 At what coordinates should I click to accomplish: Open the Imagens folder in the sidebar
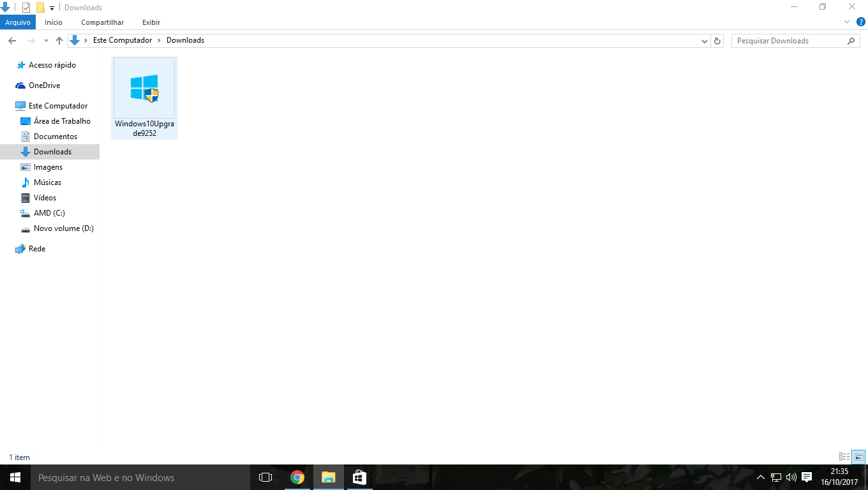(48, 167)
